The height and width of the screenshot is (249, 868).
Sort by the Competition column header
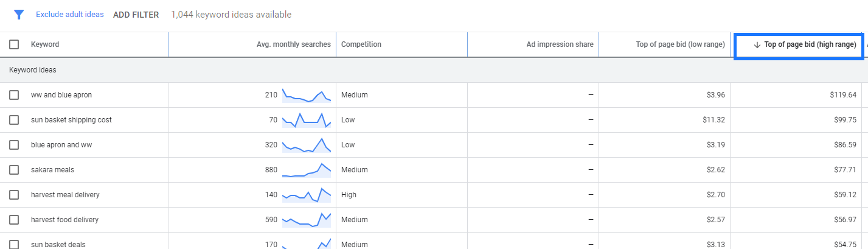(x=361, y=44)
